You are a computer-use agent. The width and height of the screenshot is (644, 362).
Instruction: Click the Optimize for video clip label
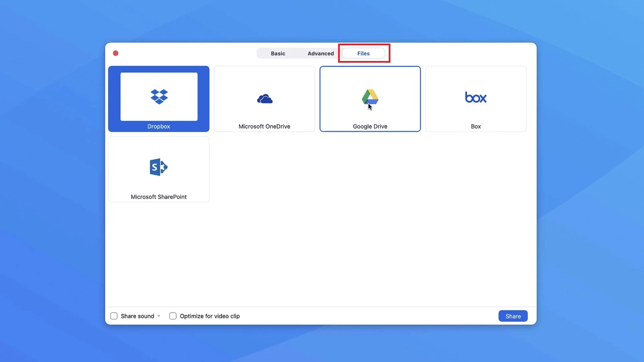tap(210, 316)
